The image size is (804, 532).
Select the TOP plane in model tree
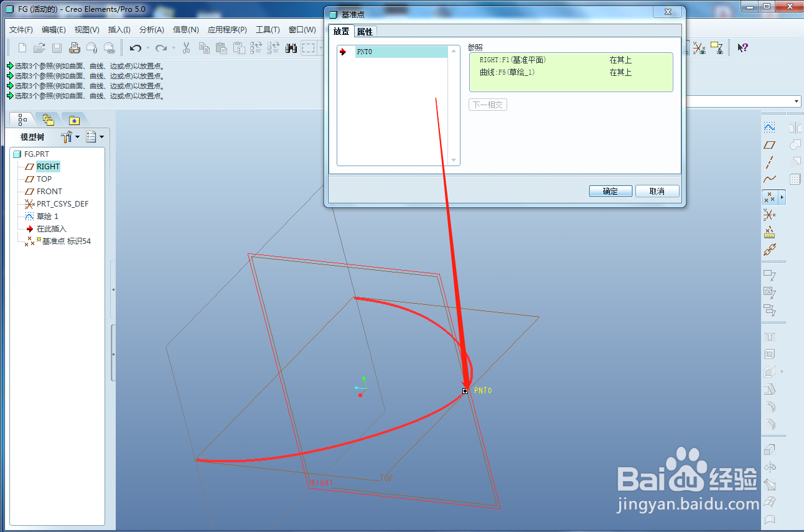(38, 179)
